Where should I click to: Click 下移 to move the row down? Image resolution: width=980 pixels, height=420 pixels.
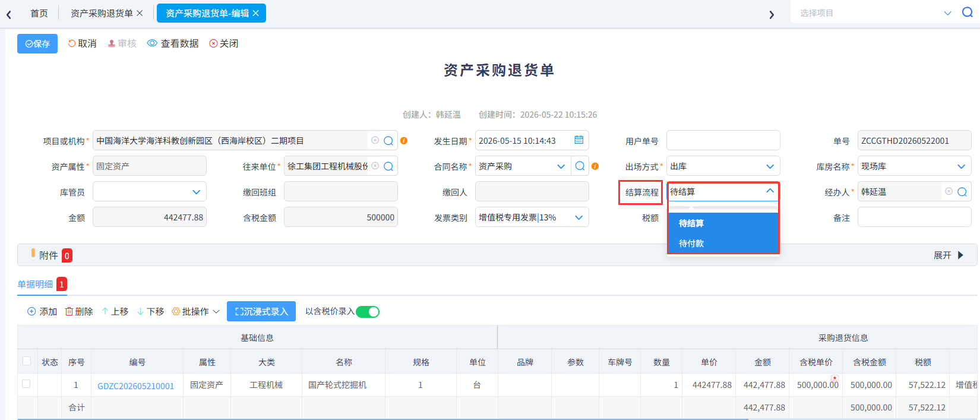pyautogui.click(x=150, y=312)
